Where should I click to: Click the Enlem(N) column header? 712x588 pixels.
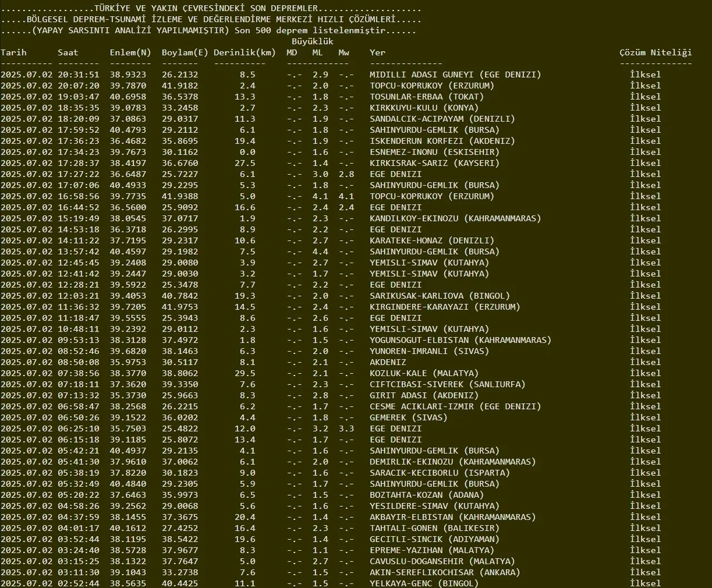coord(130,52)
